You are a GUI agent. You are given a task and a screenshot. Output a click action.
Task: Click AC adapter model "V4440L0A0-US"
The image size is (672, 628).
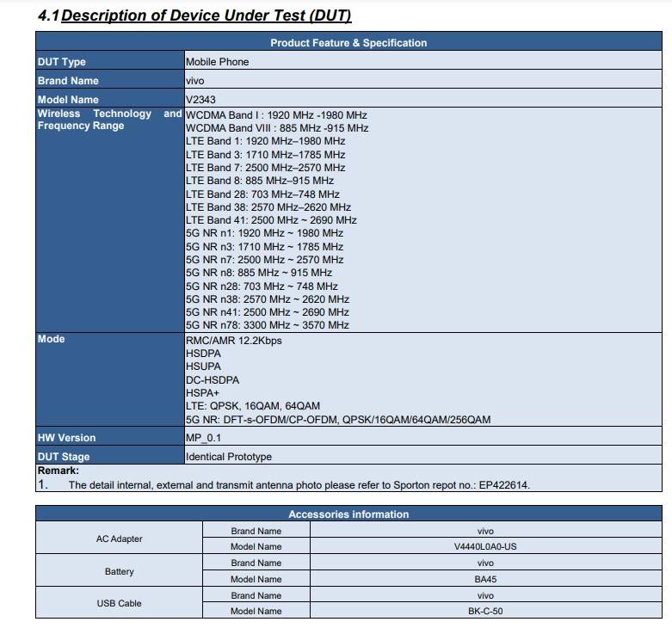click(x=485, y=546)
